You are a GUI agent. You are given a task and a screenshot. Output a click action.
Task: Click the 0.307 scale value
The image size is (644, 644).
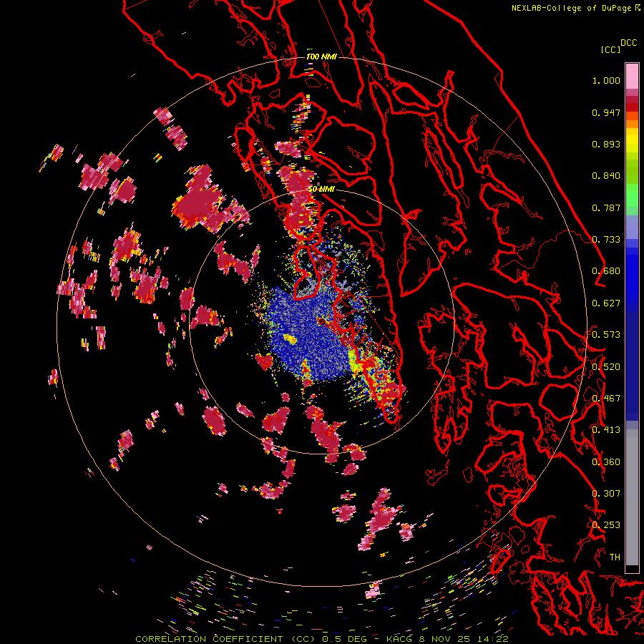point(606,494)
